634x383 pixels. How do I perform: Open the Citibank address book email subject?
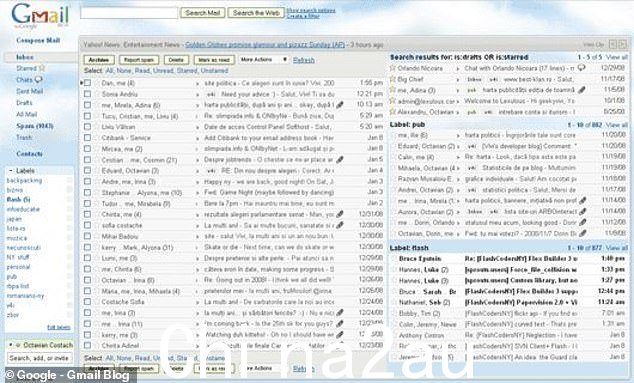(269, 138)
